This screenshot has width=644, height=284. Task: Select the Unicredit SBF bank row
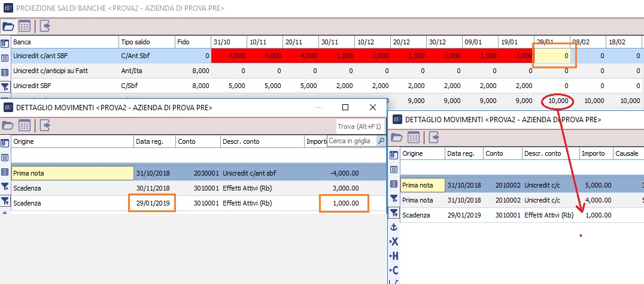tap(327, 86)
